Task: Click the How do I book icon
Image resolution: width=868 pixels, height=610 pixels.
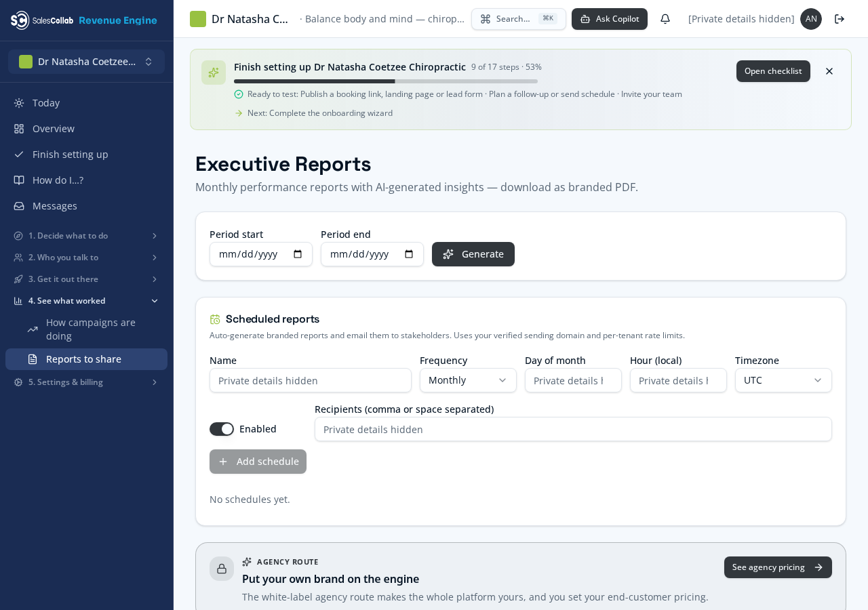Action: (19, 180)
